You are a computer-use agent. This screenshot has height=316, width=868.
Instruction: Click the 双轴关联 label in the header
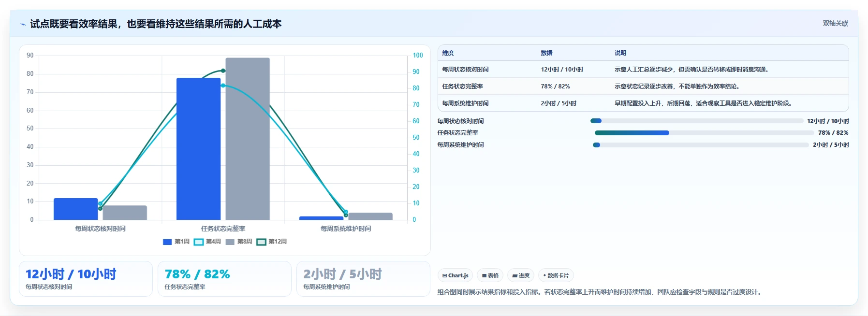[835, 23]
